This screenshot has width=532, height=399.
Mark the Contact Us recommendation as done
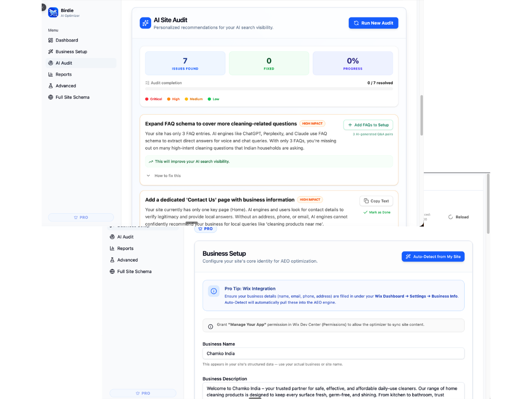[x=376, y=212]
